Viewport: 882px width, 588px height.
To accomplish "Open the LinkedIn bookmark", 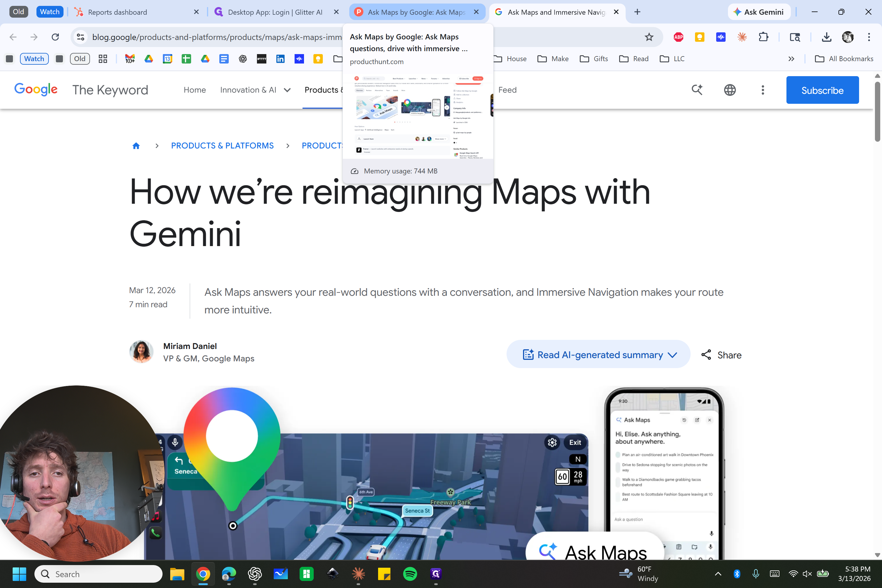I will click(x=280, y=59).
